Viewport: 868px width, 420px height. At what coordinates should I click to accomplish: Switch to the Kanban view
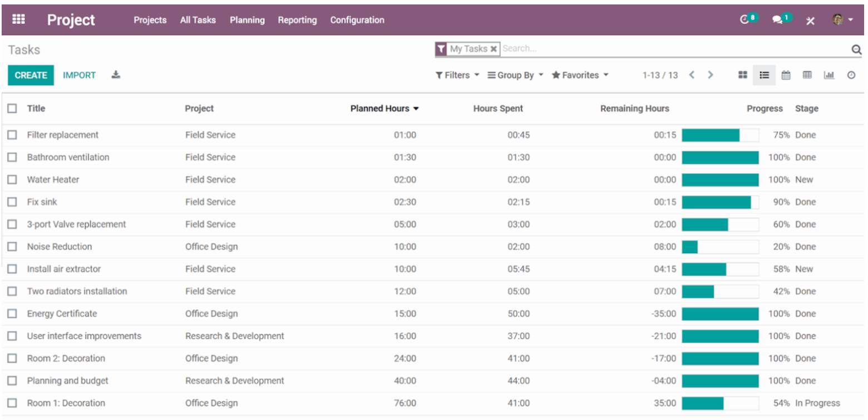click(743, 75)
